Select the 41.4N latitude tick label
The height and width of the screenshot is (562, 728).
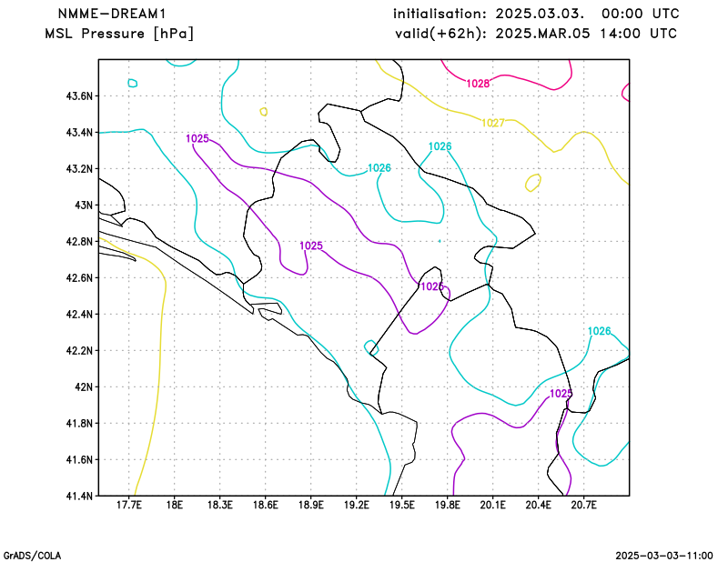(x=79, y=497)
